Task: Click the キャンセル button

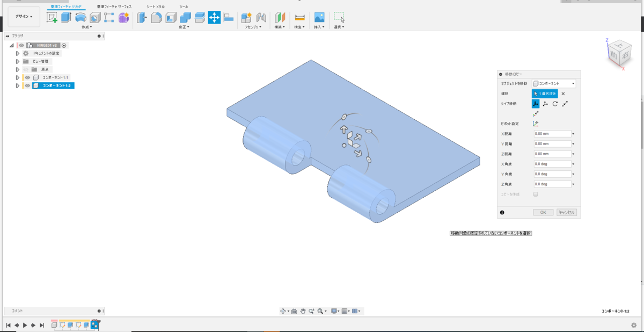Action: coord(567,212)
